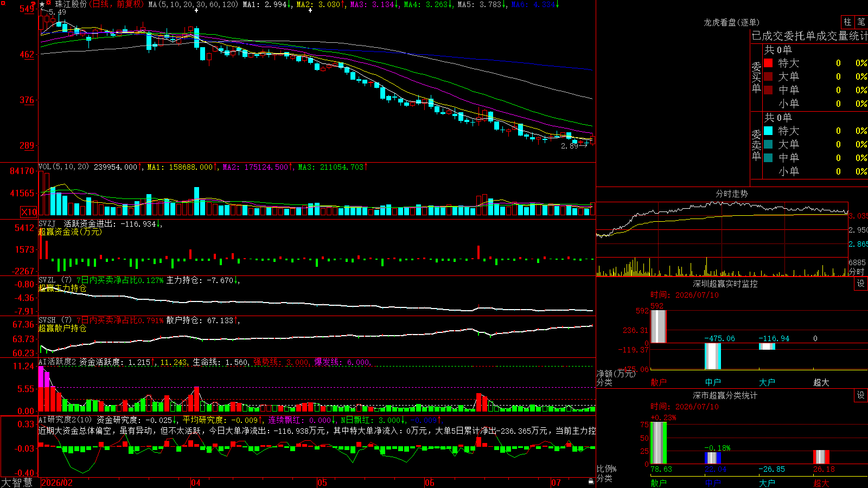This screenshot has width=868, height=488.
Task: Click the VOL(5,10,20) indicator label
Action: pos(63,166)
